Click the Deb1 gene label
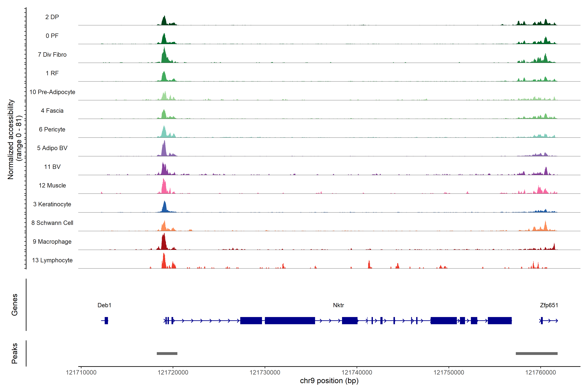This screenshot has width=588, height=392. 104,305
